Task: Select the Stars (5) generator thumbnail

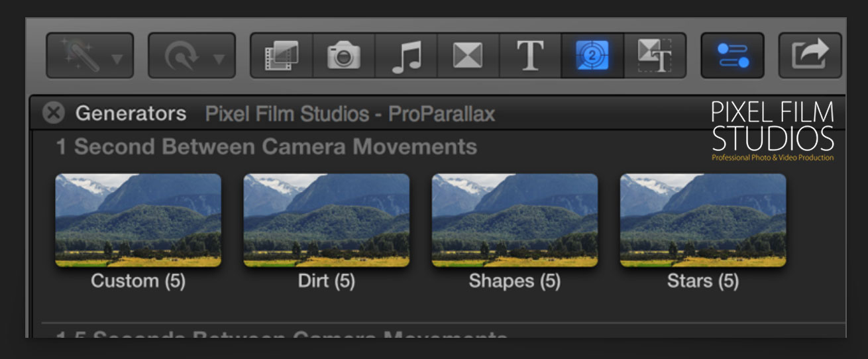Action: click(x=702, y=220)
